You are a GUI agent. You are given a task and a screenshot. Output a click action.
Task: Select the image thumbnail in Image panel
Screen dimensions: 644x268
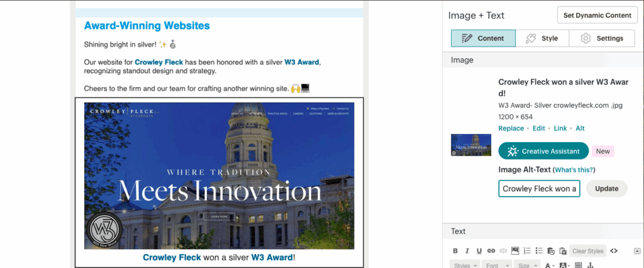click(470, 145)
